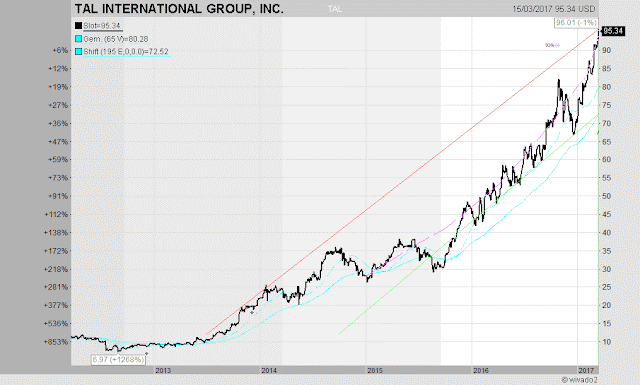This screenshot has width=640, height=385.
Task: Click the '+91%' label on percent axis
Action: [58, 196]
